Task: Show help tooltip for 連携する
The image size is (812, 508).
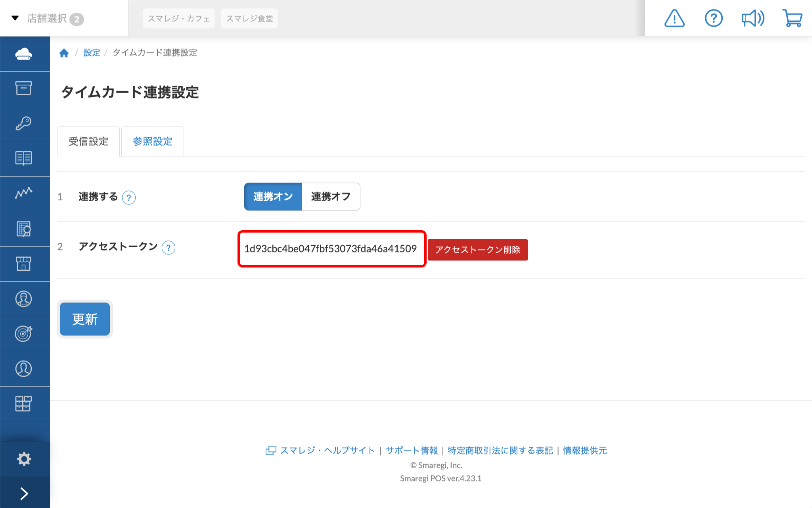Action: pyautogui.click(x=129, y=197)
